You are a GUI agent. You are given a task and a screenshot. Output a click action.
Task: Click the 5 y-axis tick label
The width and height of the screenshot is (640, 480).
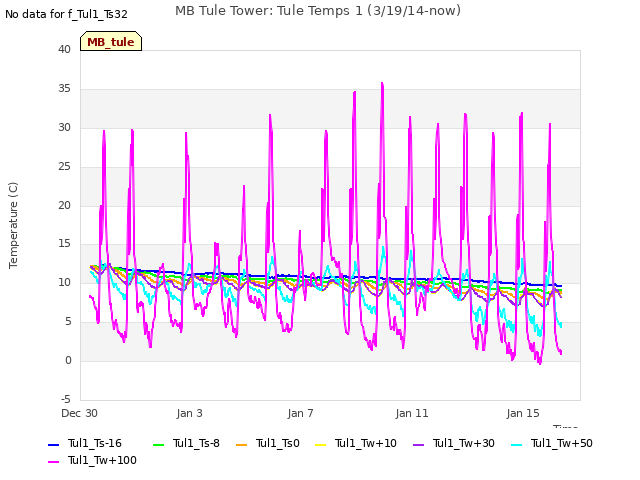coord(68,322)
